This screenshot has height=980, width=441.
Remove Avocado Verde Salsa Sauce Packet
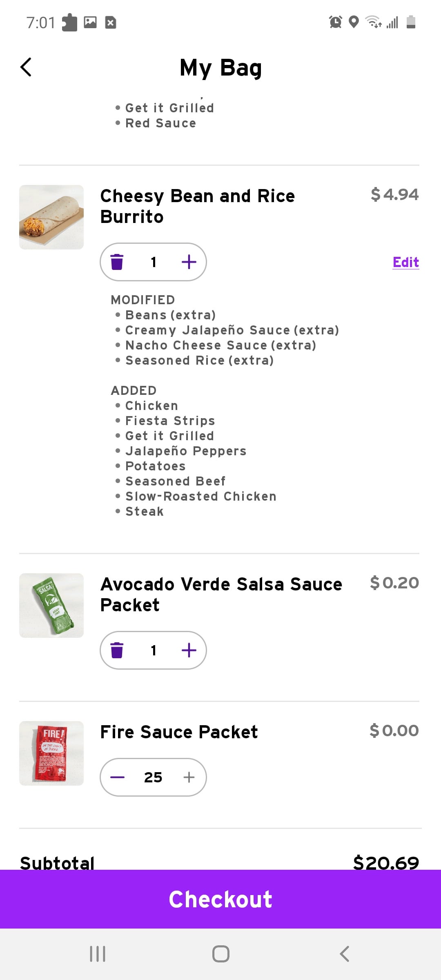click(x=117, y=650)
